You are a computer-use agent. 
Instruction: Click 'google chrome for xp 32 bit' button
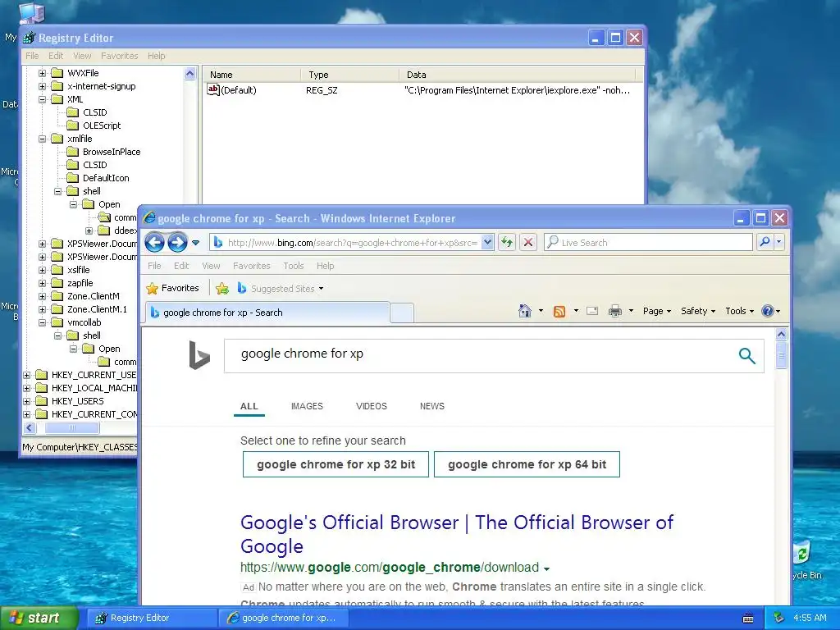pyautogui.click(x=336, y=464)
